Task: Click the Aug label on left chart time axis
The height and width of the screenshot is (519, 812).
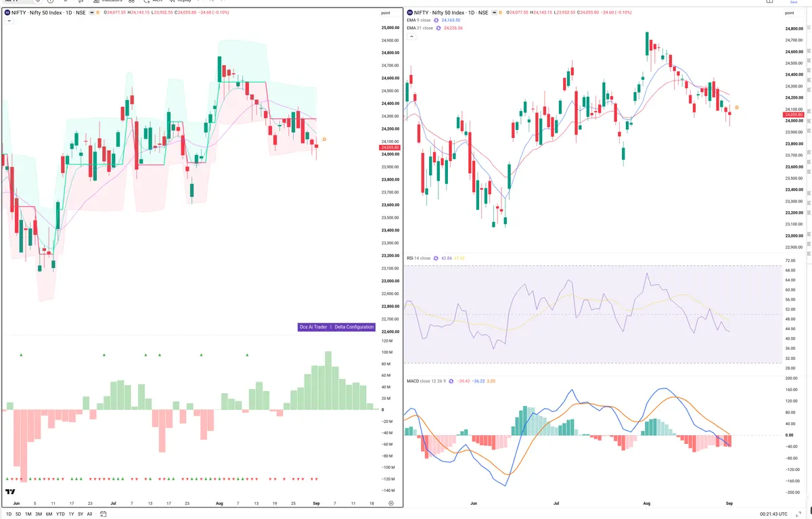Action: point(219,503)
